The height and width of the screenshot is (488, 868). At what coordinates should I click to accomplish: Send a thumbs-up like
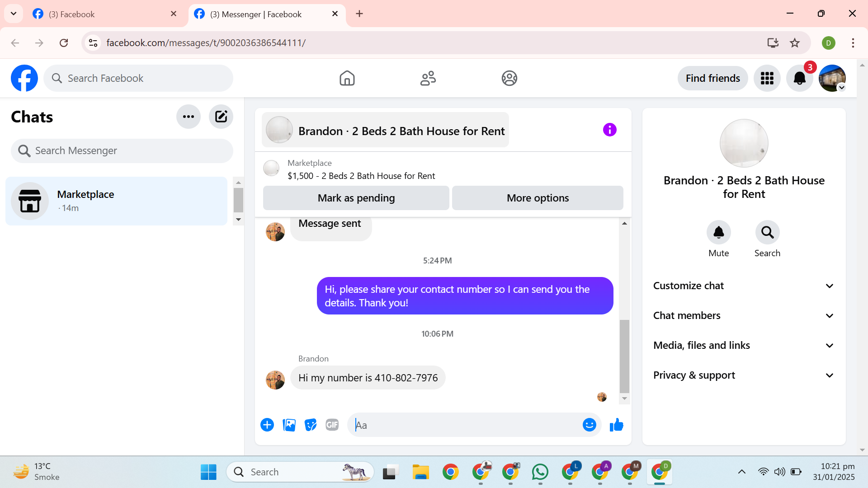pyautogui.click(x=616, y=425)
